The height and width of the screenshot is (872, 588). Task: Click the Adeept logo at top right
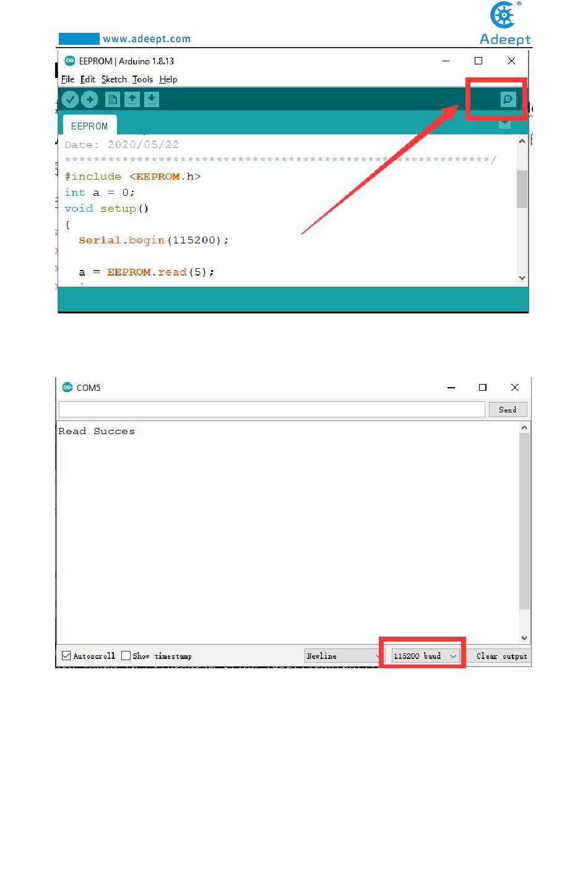tap(505, 24)
